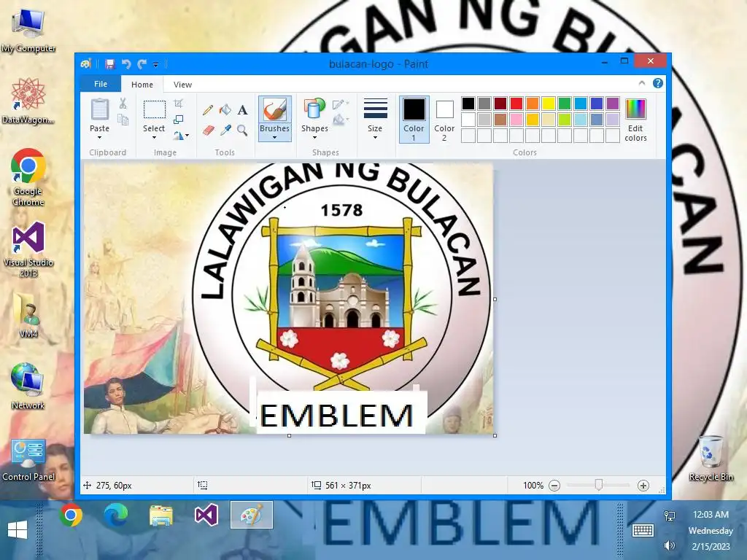Switch to the Home tab
This screenshot has width=747, height=560.
142,85
